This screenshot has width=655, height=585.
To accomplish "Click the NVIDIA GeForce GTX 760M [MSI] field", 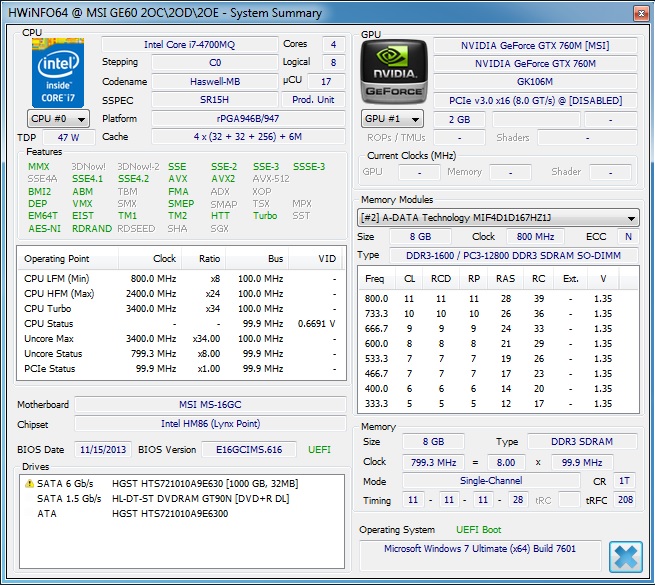I will point(535,46).
